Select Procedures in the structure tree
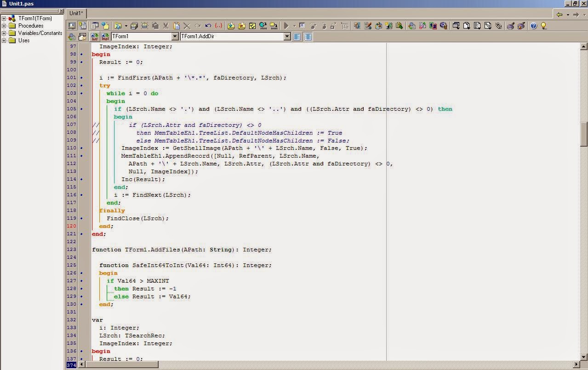Screen dimensions: 588x370 [31, 26]
